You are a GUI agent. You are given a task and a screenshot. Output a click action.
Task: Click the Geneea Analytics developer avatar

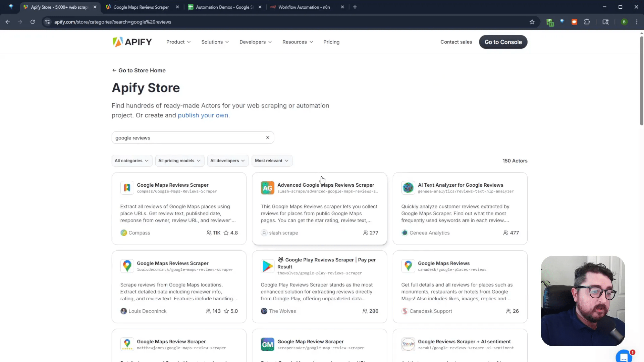[x=405, y=233]
